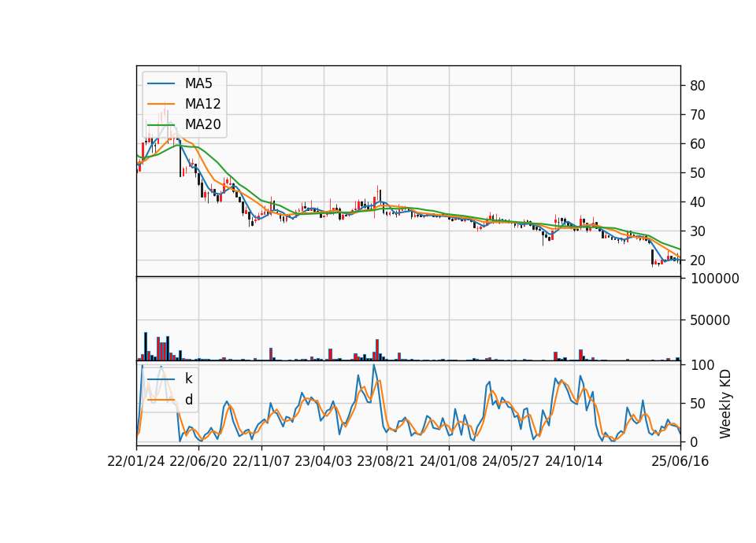The width and height of the screenshot is (756, 543).
Task: Click the 22/06/20 date tick label
Action: [x=198, y=461]
